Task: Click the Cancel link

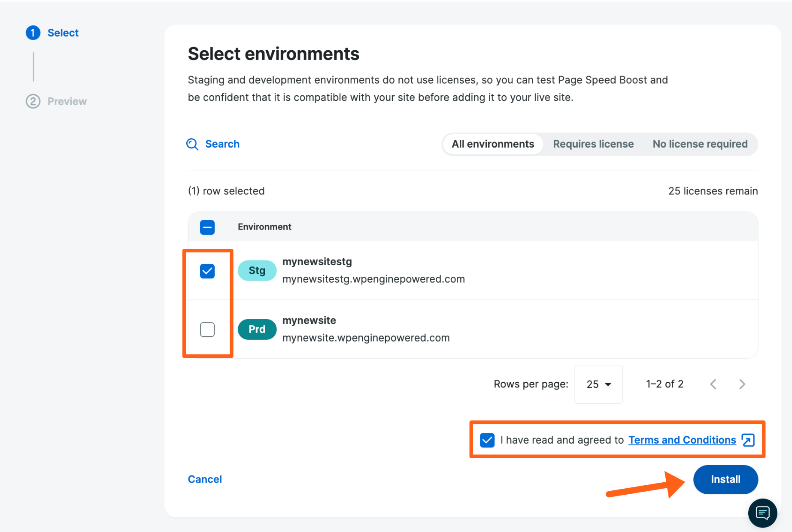Action: pos(205,479)
